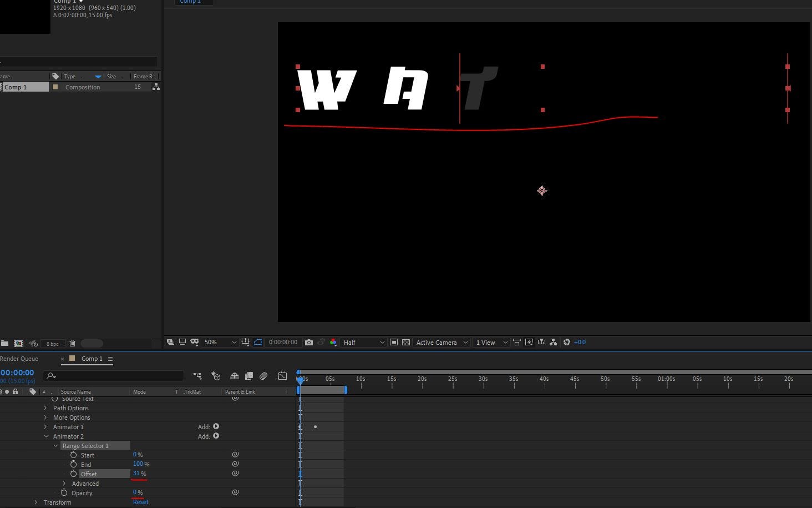Expand the Animator 1 group

point(45,427)
